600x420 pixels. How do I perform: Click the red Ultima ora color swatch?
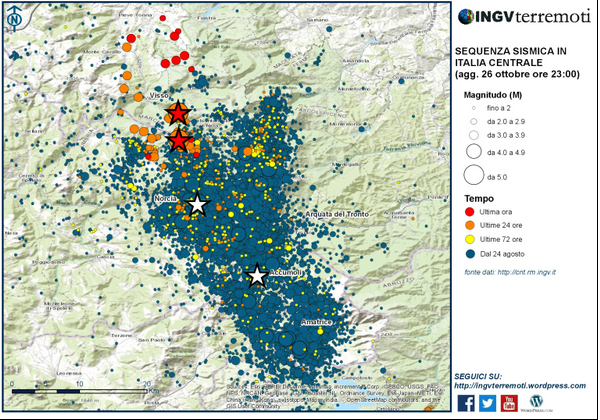click(x=470, y=211)
